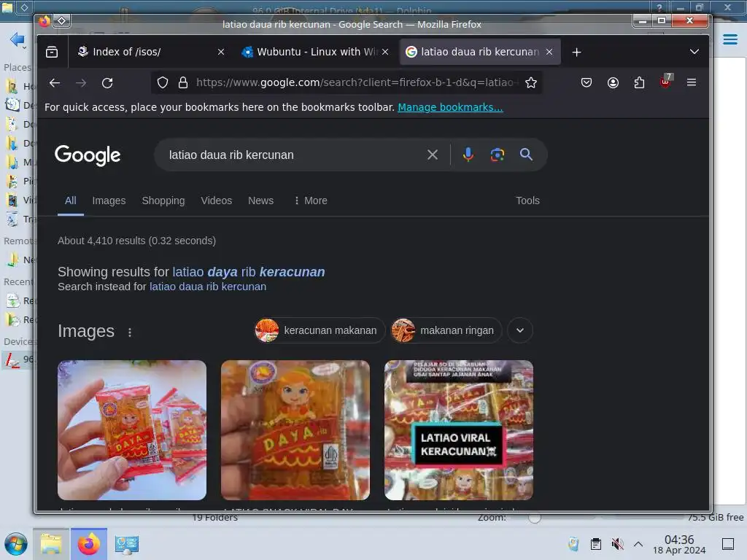Screen dimensions: 747x560
Task: List all tabs with the chevron
Action: [694, 52]
